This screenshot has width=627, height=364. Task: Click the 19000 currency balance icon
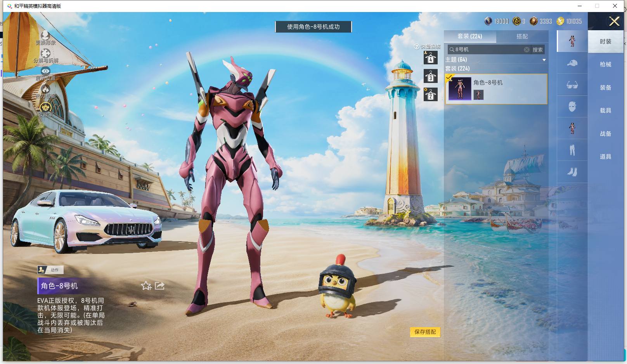[488, 21]
